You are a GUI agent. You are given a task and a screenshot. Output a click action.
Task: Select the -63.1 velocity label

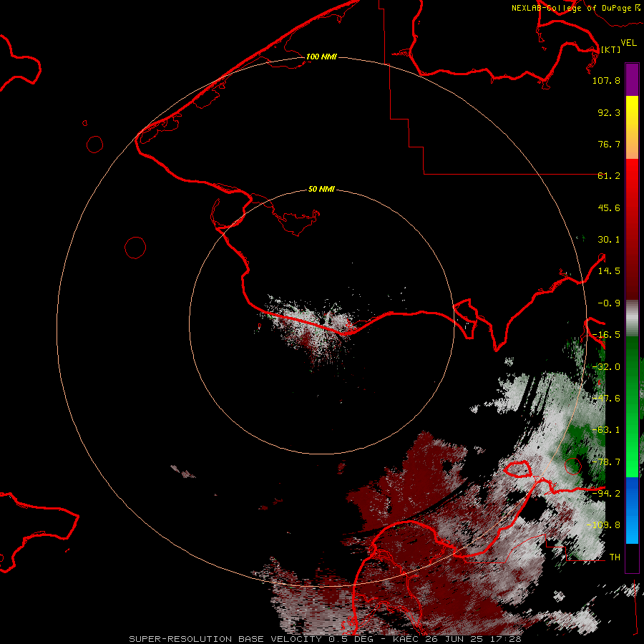click(606, 430)
